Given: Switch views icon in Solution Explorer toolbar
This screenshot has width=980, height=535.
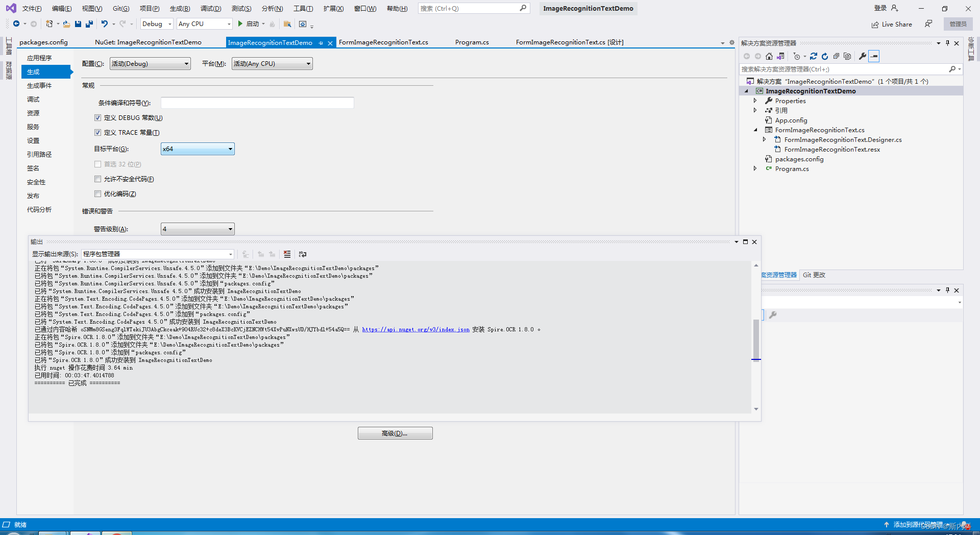Looking at the screenshot, I should pyautogui.click(x=780, y=56).
